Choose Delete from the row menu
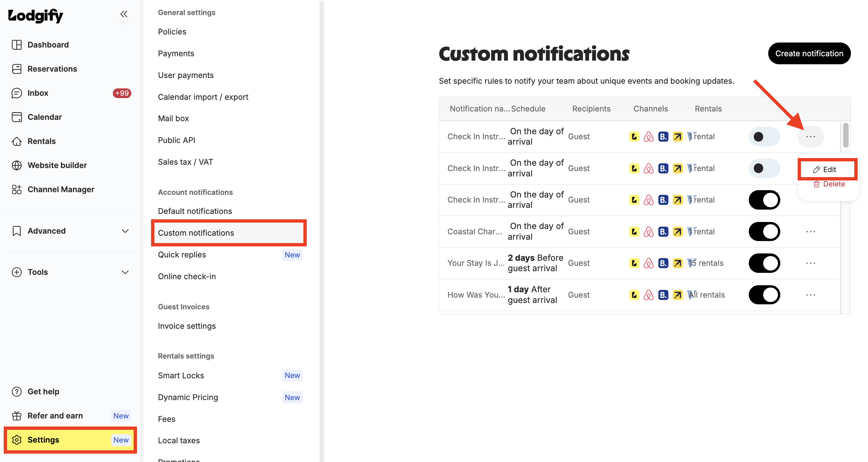 pyautogui.click(x=828, y=184)
